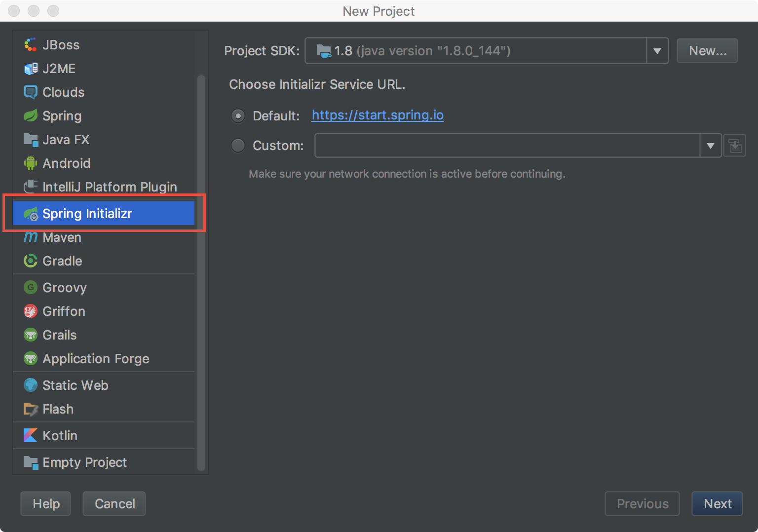Click the red Griffon icon
758x532 pixels.
(31, 311)
